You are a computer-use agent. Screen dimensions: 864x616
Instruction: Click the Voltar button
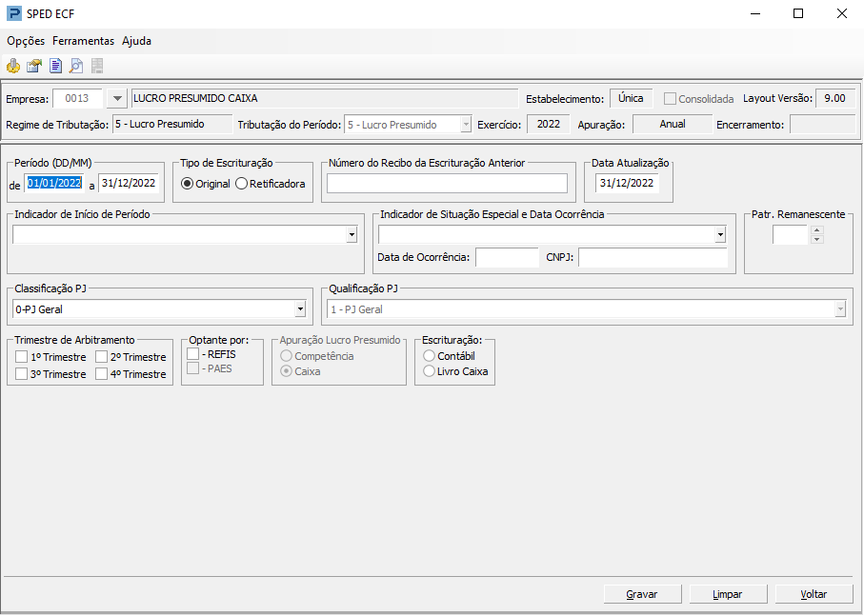814,594
